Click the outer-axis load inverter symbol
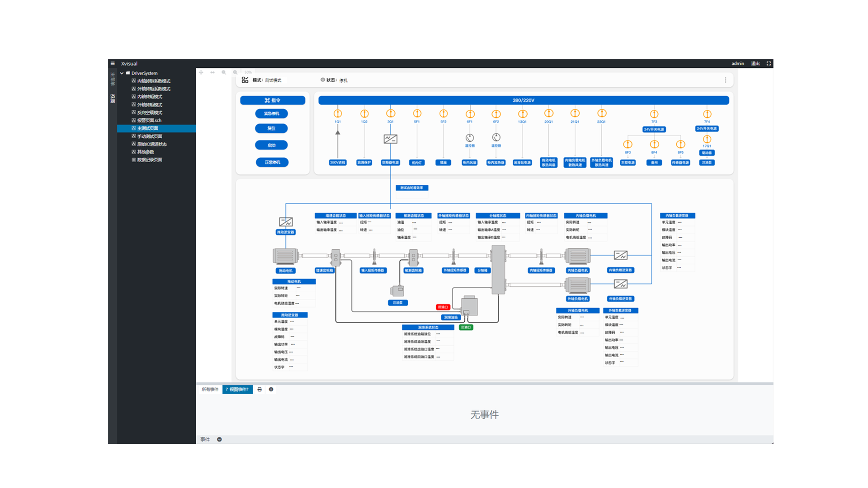Screen dimensions: 868x488 click(621, 284)
